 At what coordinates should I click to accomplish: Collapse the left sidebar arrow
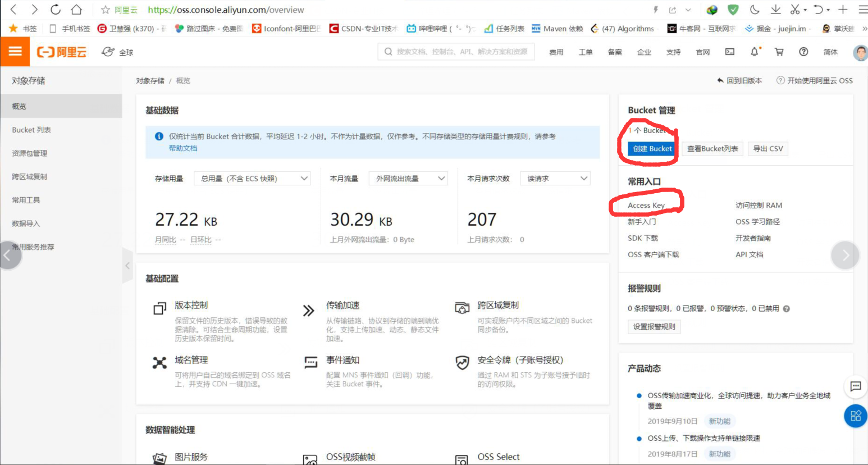pos(127,266)
